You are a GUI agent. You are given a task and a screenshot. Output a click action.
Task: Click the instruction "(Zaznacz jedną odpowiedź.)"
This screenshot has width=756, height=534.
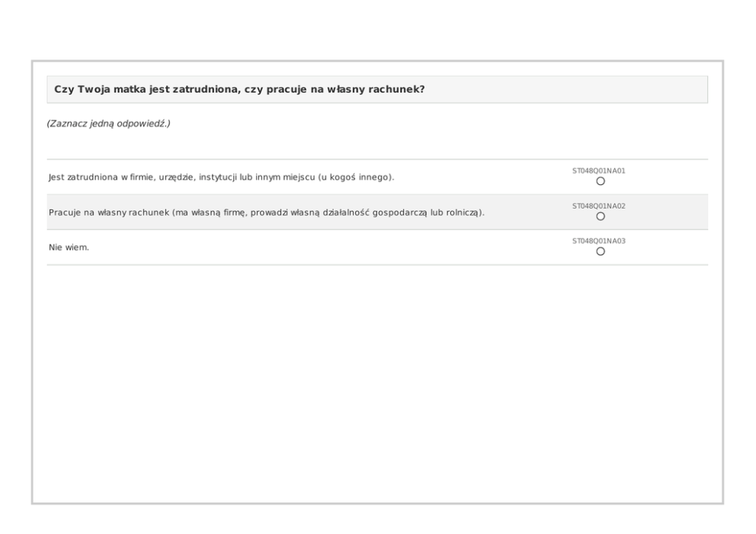pyautogui.click(x=108, y=123)
